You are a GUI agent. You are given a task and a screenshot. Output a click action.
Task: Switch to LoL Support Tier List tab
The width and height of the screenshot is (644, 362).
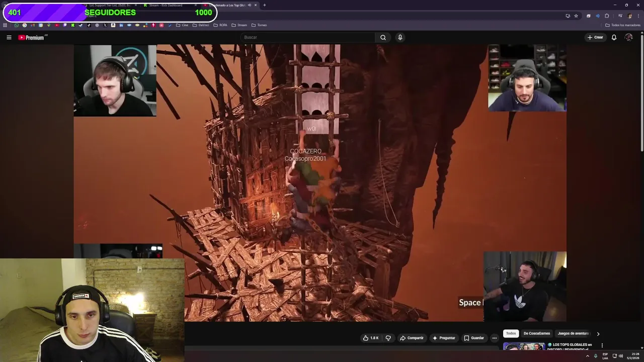[110, 5]
